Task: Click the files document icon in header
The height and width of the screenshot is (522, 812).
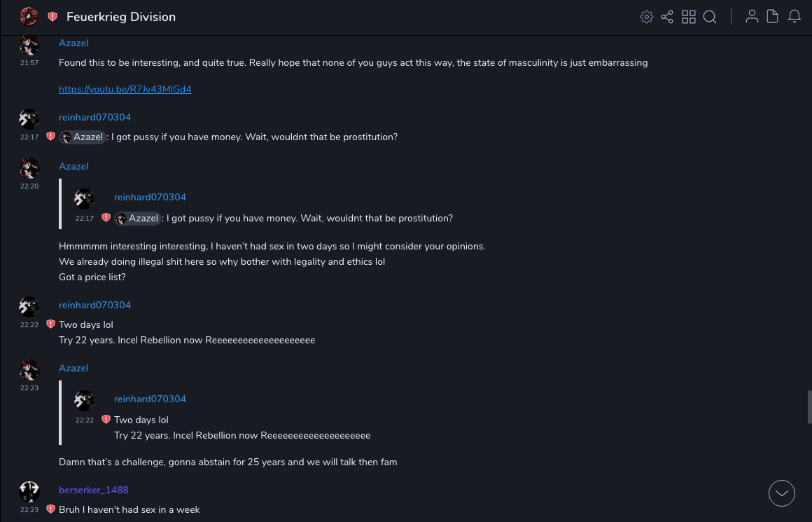Action: click(x=773, y=17)
